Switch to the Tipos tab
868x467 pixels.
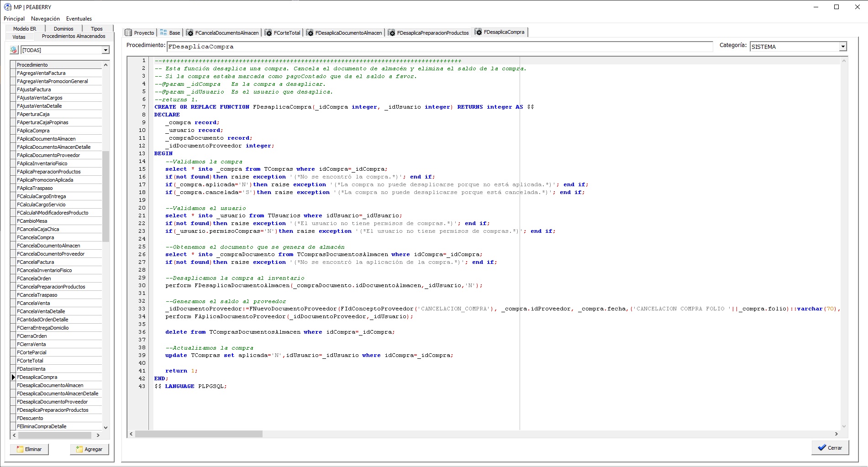[x=97, y=29]
